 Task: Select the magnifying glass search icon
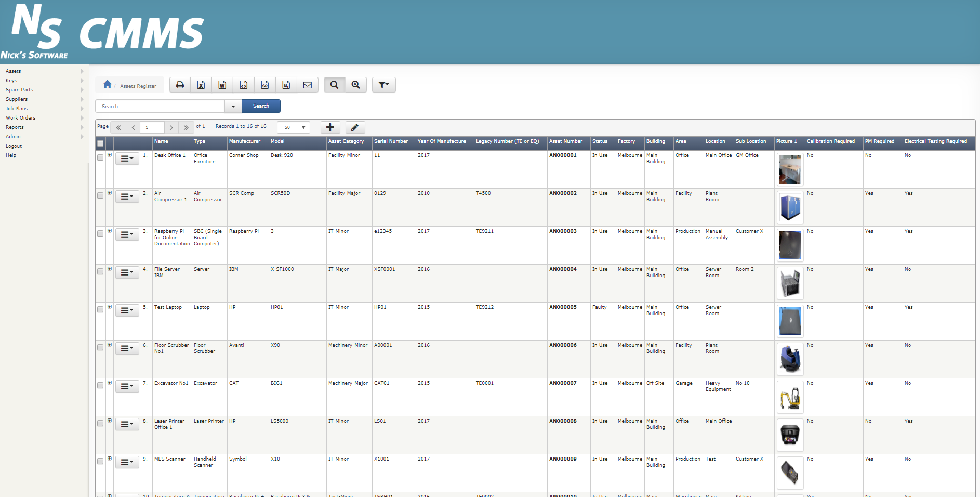point(334,85)
